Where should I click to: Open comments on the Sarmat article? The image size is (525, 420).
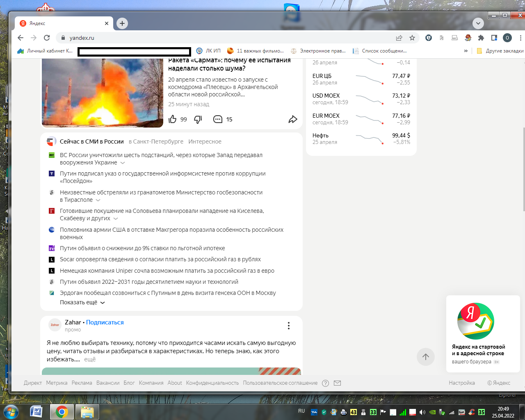218,119
